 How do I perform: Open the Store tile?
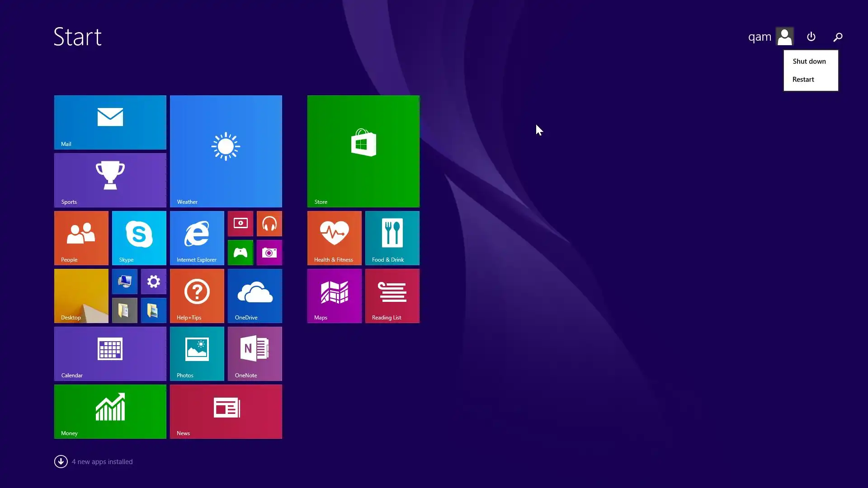(363, 151)
